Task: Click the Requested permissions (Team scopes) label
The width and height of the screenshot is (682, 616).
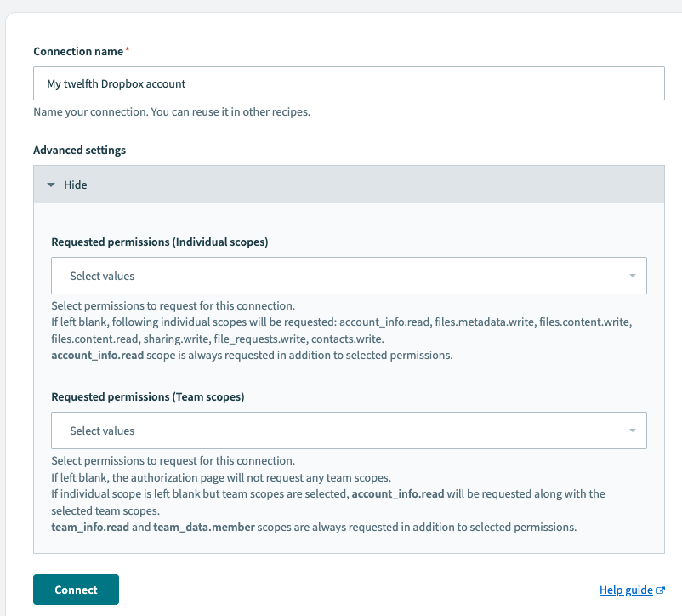Action: [x=148, y=396]
